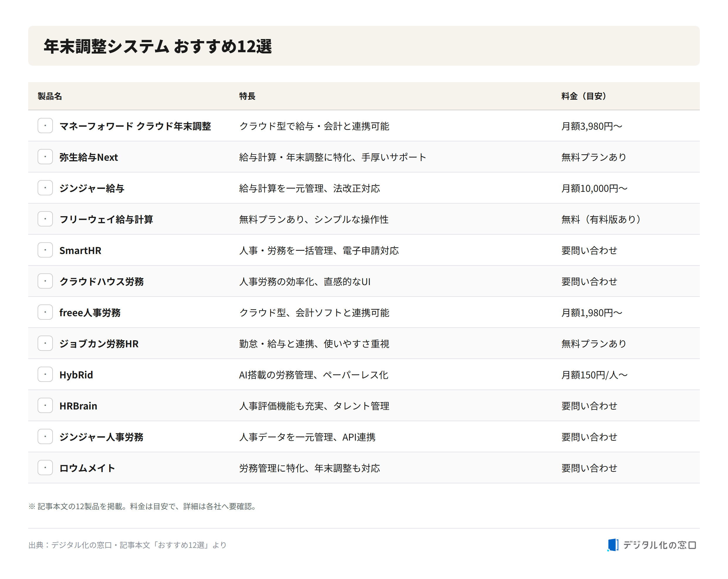Click feature 労務管理に特化、年末調整も対応
Viewport: 728px width, 579px height.
(x=310, y=468)
